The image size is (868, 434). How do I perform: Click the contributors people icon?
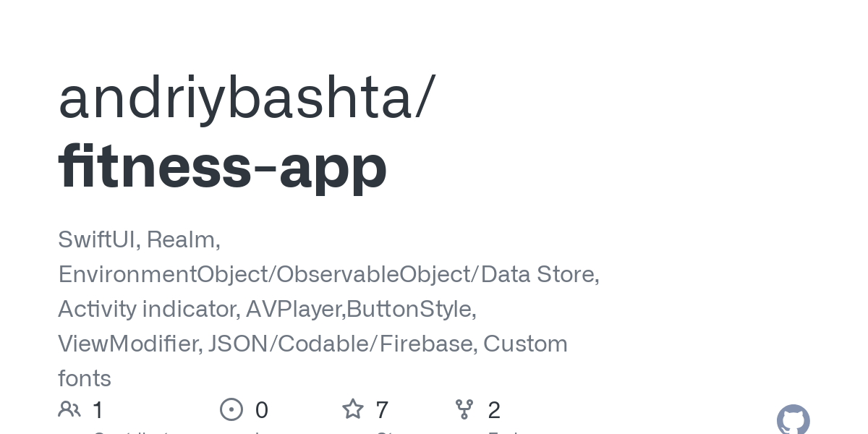(69, 409)
